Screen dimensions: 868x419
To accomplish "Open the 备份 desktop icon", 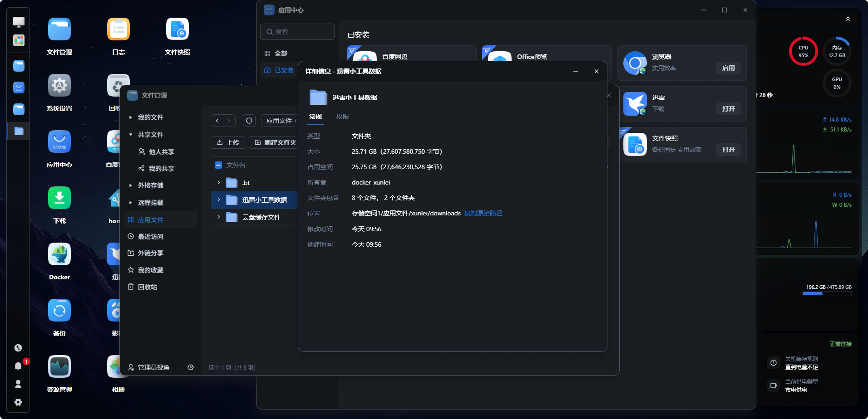I will [59, 311].
